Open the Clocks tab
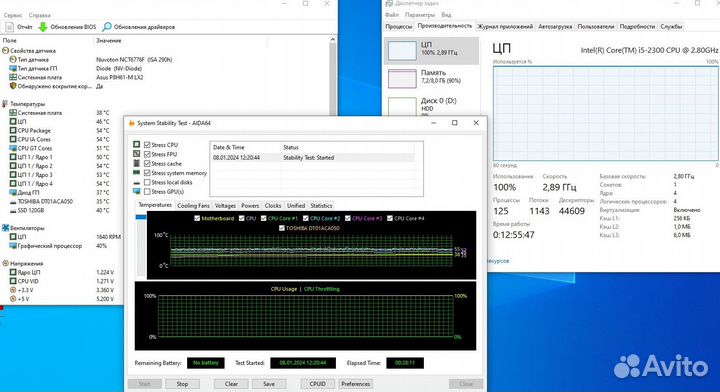Viewport: 720px width, 392px height. (x=273, y=206)
